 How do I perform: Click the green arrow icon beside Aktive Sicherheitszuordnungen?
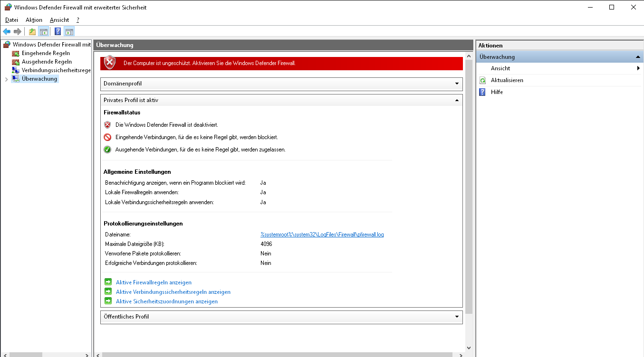coord(108,301)
